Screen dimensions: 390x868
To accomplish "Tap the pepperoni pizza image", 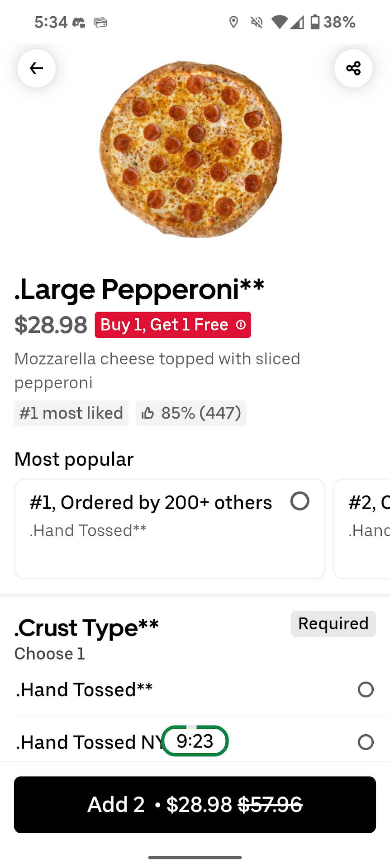I will click(190, 149).
